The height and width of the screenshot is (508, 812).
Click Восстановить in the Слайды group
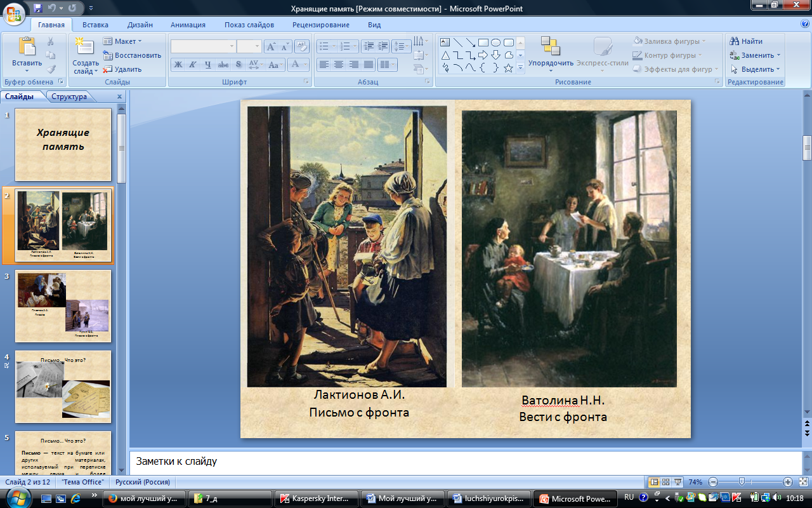(x=132, y=55)
